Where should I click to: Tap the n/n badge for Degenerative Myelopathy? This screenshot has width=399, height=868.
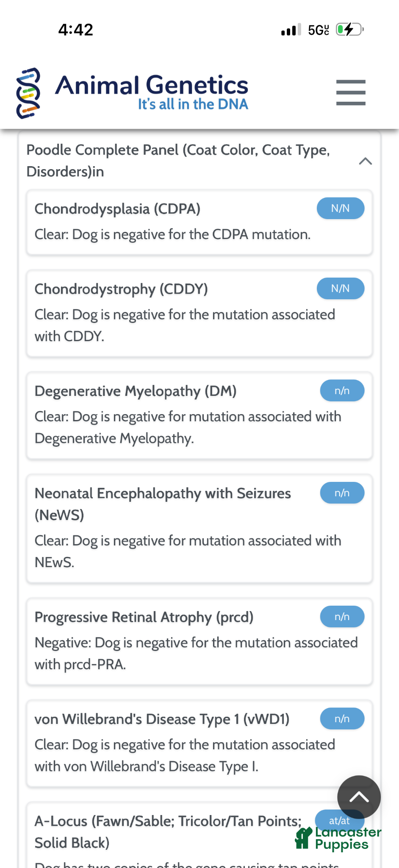point(342,391)
